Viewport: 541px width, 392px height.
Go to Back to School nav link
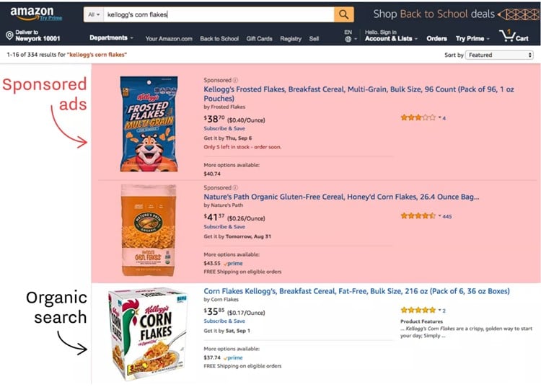coord(219,39)
